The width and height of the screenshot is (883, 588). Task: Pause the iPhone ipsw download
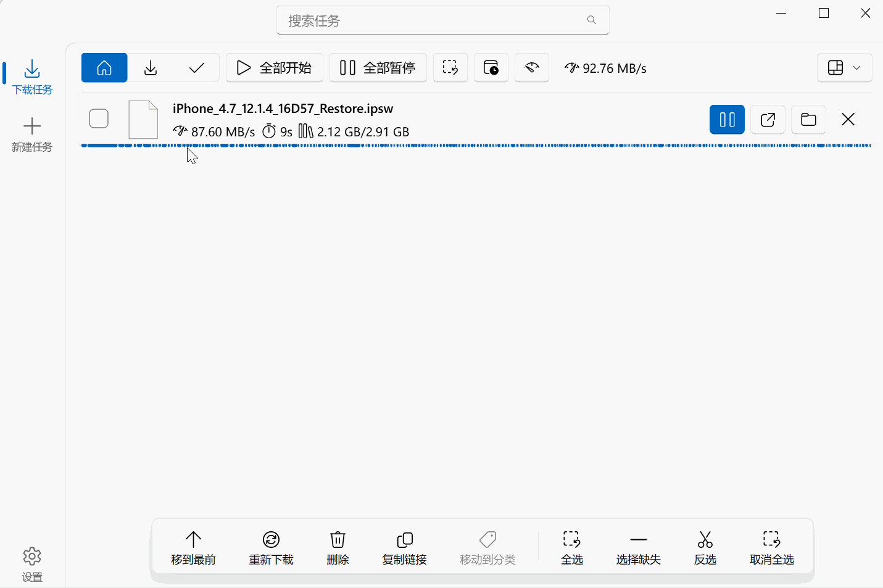(727, 120)
